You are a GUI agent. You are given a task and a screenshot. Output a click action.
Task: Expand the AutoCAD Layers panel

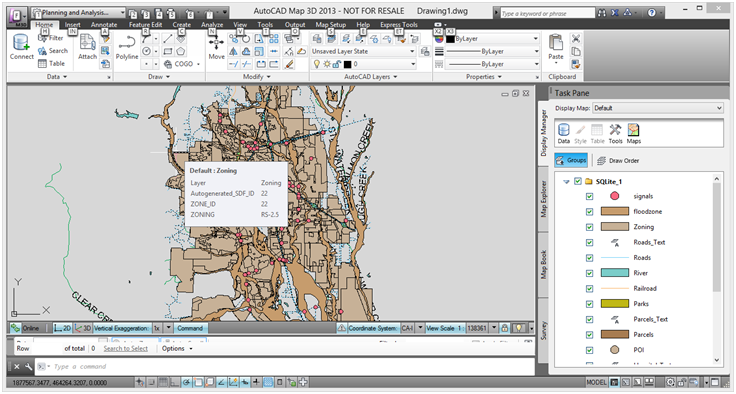pyautogui.click(x=370, y=77)
